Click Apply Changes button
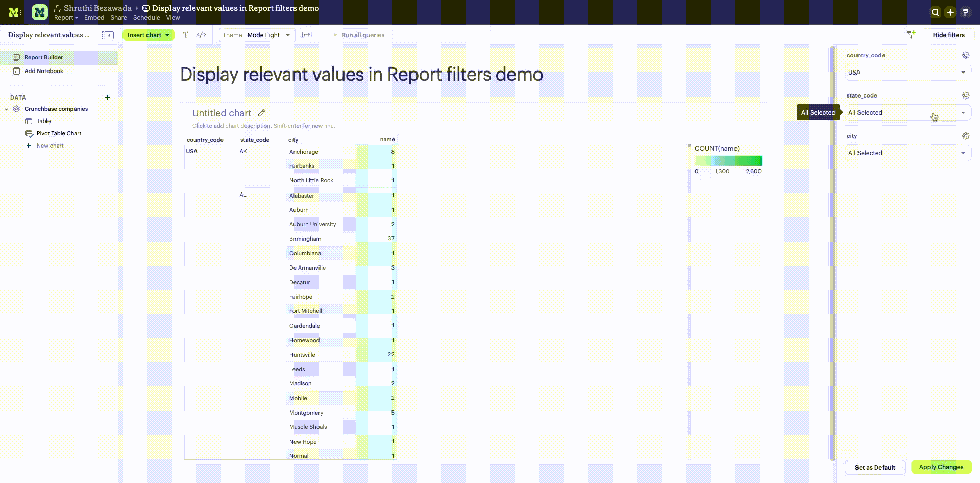Viewport: 980px width, 483px height. coord(941,467)
